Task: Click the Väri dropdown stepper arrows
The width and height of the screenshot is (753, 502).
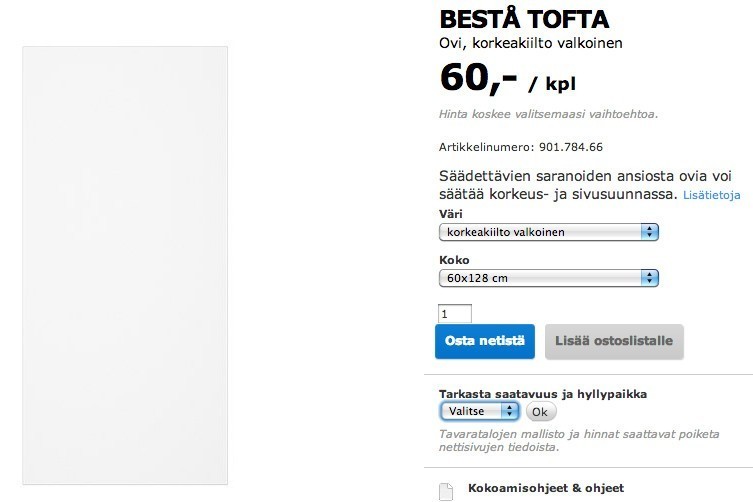Action: (649, 232)
